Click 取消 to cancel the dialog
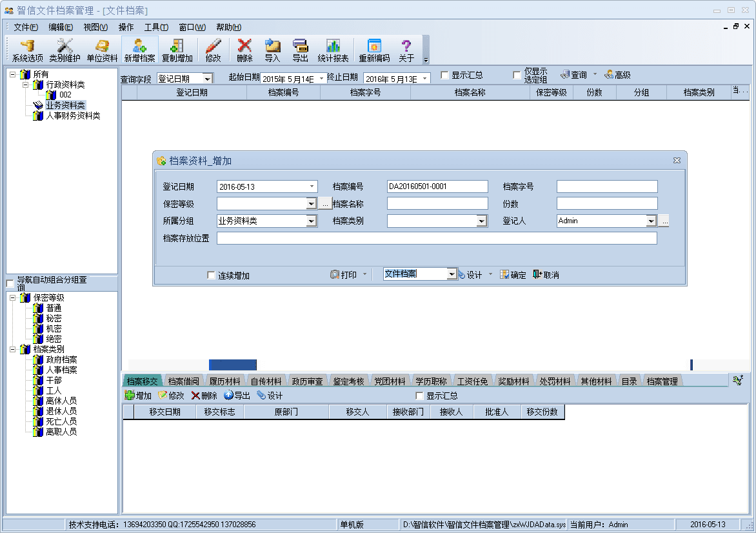The height and width of the screenshot is (533, 756). click(546, 275)
